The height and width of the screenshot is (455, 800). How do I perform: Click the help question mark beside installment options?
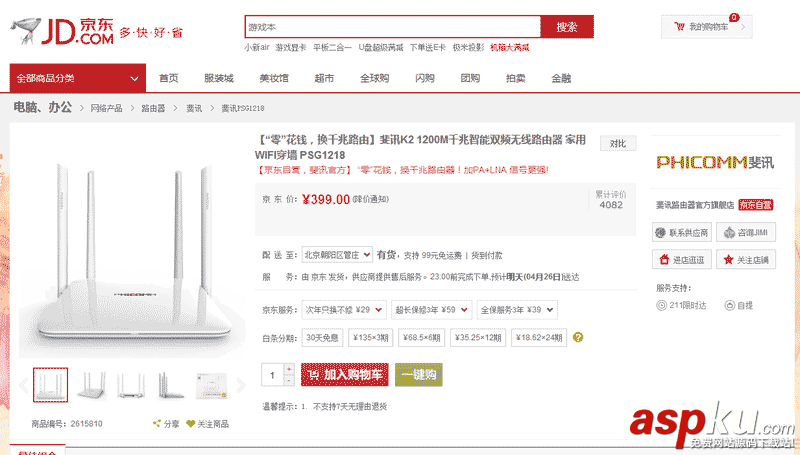pyautogui.click(x=579, y=338)
